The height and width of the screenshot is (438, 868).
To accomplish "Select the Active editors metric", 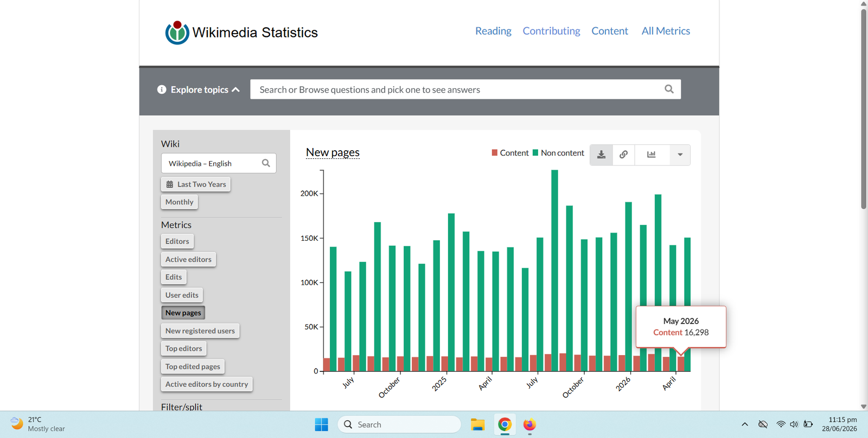I will (x=188, y=260).
